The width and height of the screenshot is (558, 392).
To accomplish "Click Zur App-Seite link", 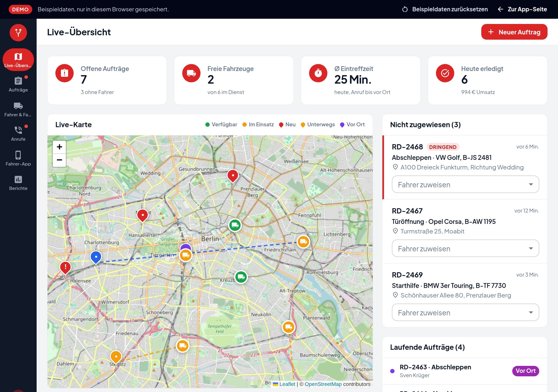I will (522, 9).
